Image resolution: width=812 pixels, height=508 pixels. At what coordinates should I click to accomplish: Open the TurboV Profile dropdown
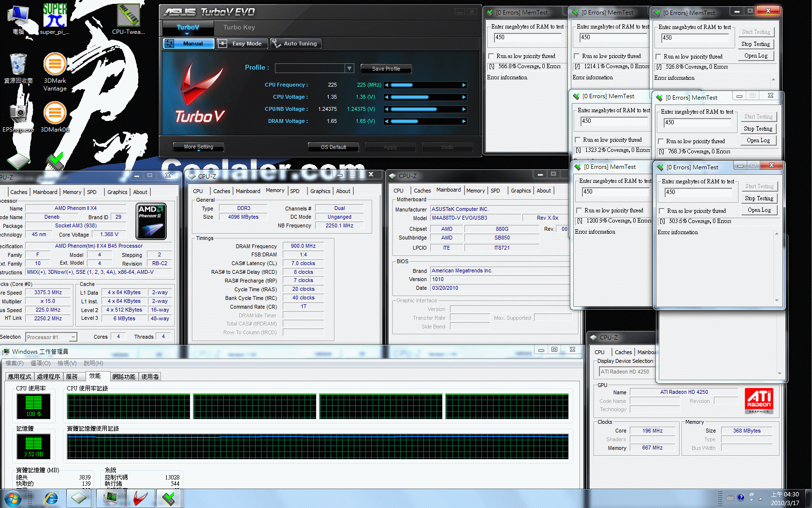pos(349,68)
